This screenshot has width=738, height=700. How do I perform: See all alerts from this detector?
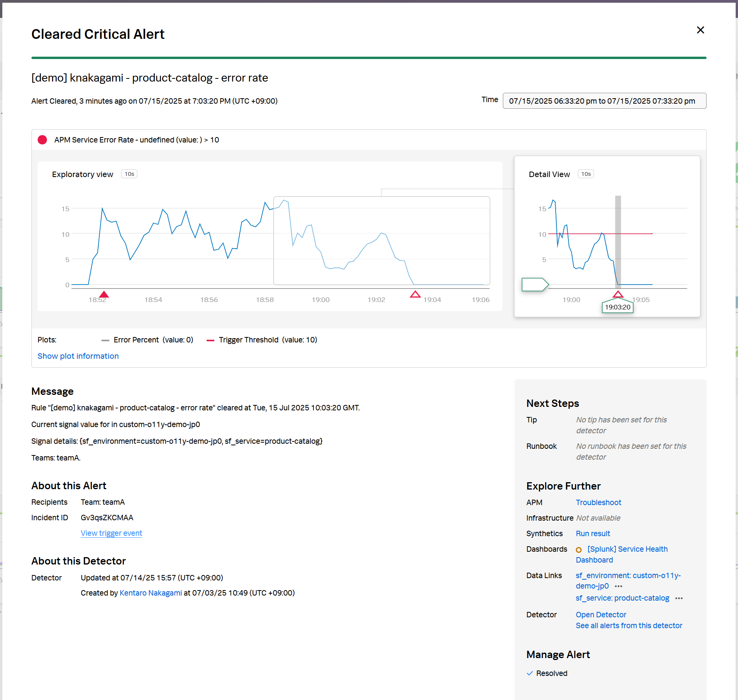tap(629, 625)
